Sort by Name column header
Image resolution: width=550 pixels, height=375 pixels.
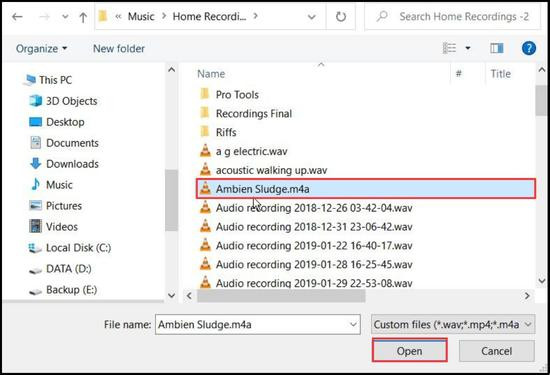(x=211, y=74)
